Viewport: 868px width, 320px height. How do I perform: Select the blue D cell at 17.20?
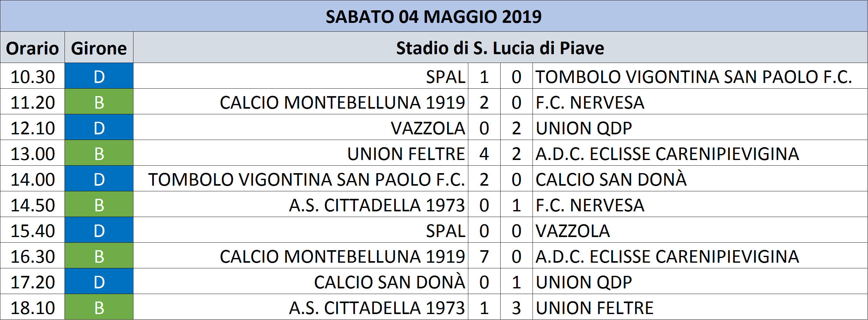(x=99, y=281)
